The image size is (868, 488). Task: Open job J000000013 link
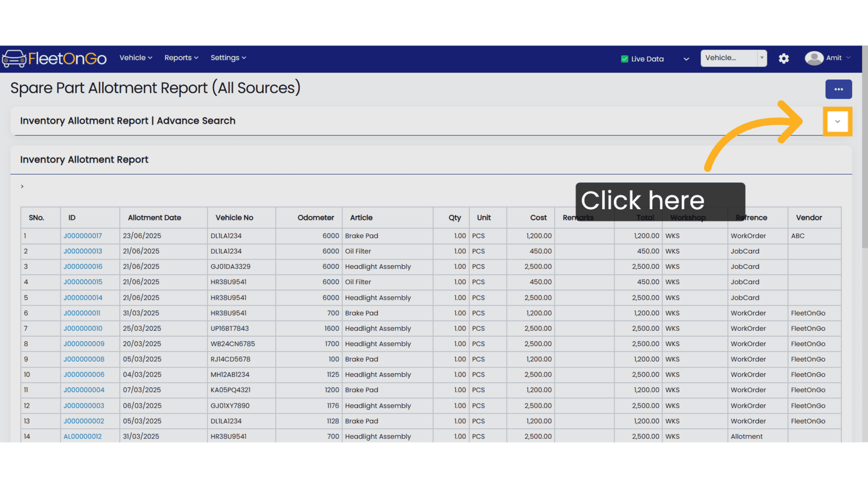coord(82,252)
